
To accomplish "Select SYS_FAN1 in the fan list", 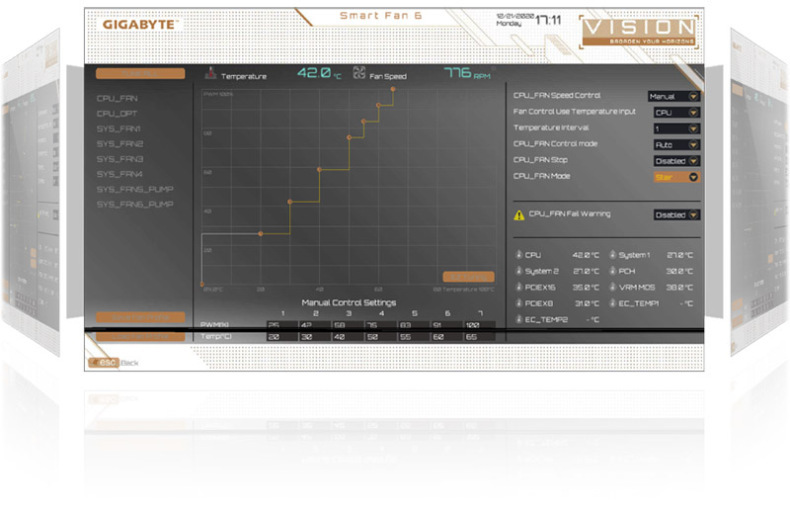I will pos(119,129).
